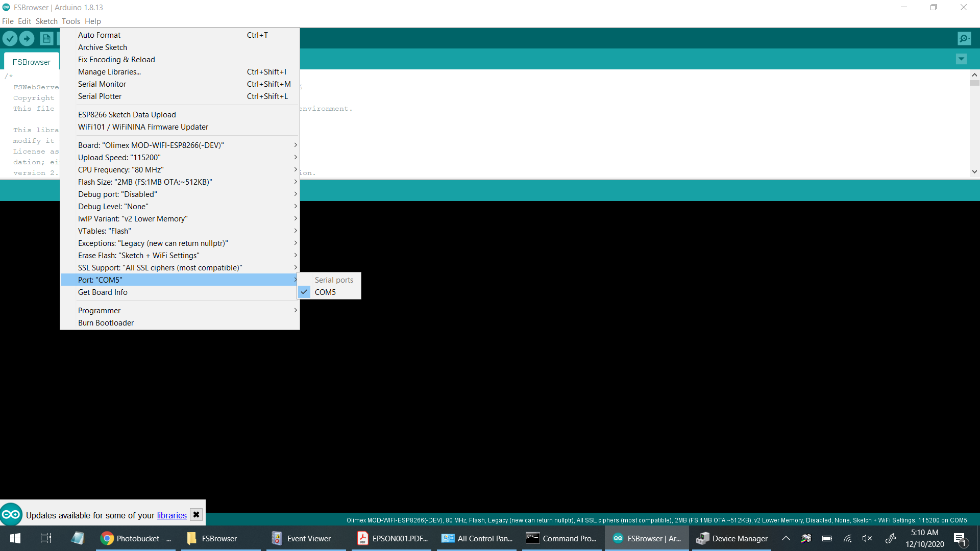Click the New sketch file icon
980x551 pixels.
coord(46,38)
